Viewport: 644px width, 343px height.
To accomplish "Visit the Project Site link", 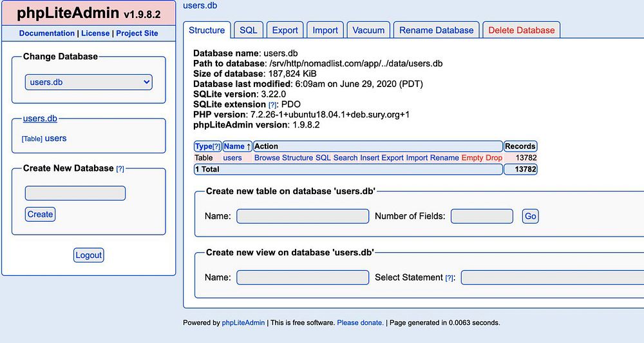I will [x=137, y=34].
